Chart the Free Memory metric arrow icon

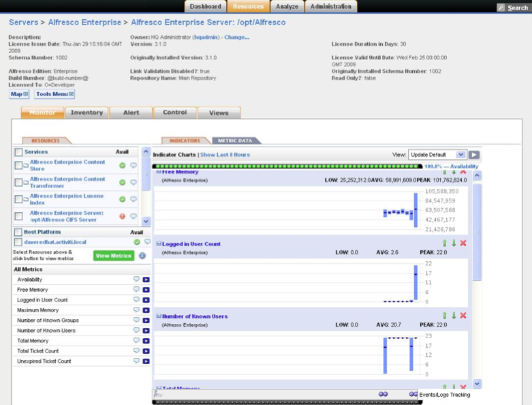click(146, 290)
